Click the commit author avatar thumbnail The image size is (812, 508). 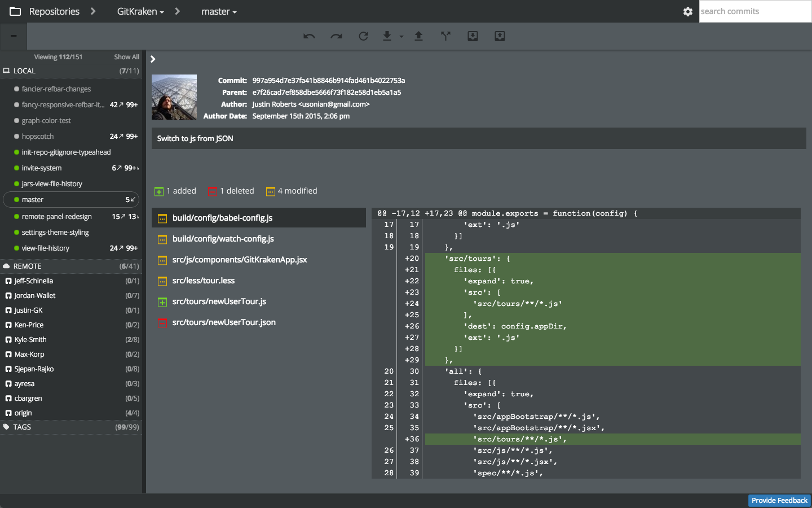point(174,97)
